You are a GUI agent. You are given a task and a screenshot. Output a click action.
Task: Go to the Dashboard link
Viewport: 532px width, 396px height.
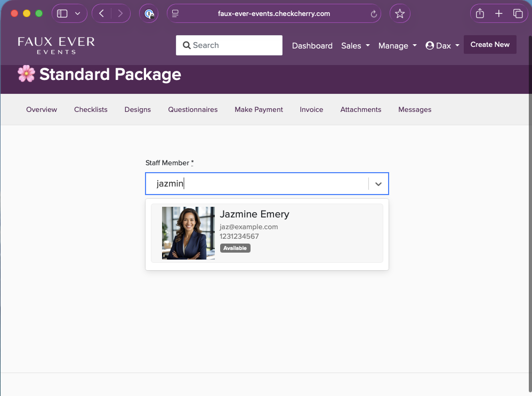point(312,46)
